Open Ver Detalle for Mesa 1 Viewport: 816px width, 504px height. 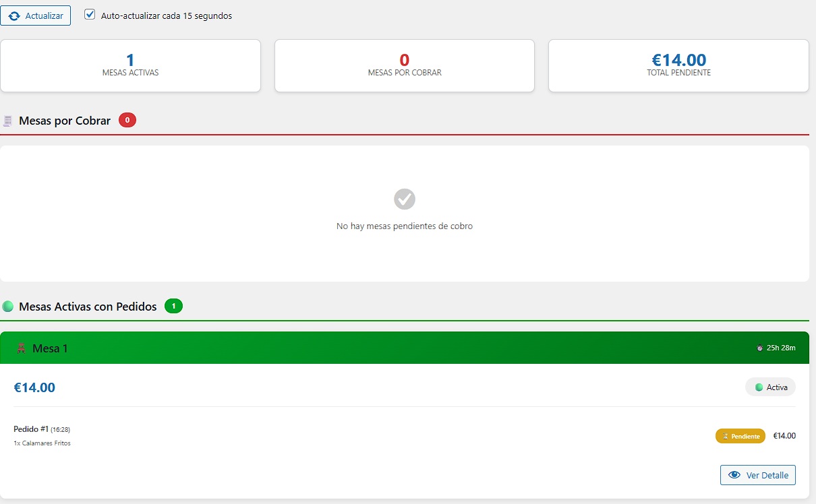(x=758, y=475)
